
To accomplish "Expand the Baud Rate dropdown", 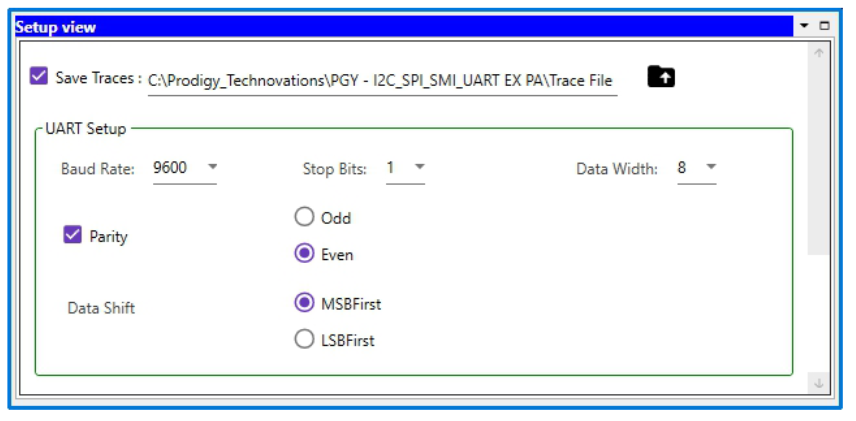I will click(213, 167).
